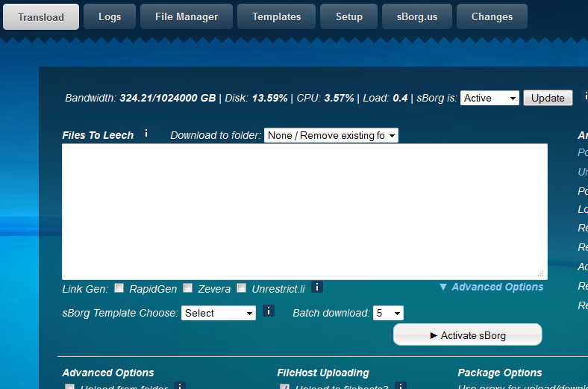Click info icon right of Update button
Image resolution: width=588 pixels, height=389 pixels.
[585, 96]
